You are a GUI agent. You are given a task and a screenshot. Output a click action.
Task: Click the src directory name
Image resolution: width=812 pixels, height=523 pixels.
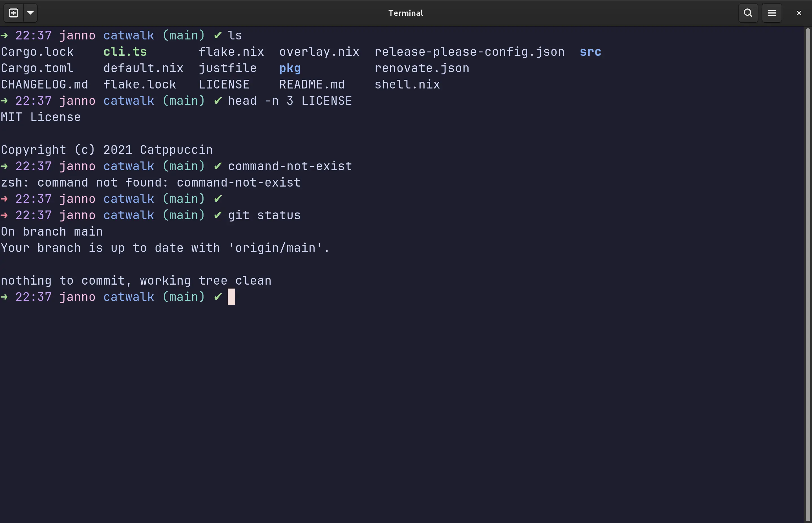click(x=590, y=52)
